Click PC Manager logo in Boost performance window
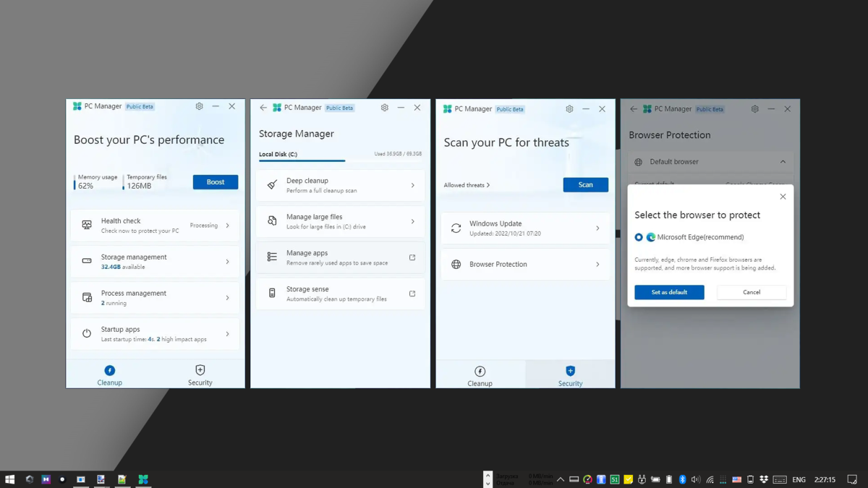 [x=77, y=106]
